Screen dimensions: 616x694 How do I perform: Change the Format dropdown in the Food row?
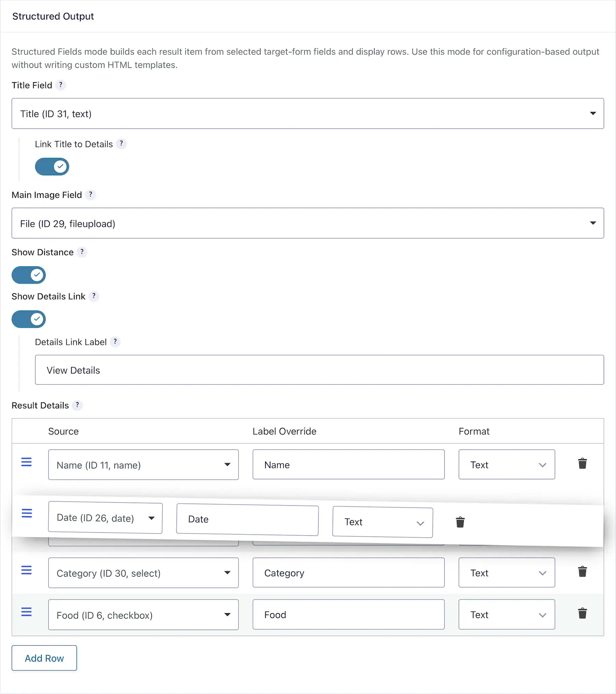click(x=507, y=615)
